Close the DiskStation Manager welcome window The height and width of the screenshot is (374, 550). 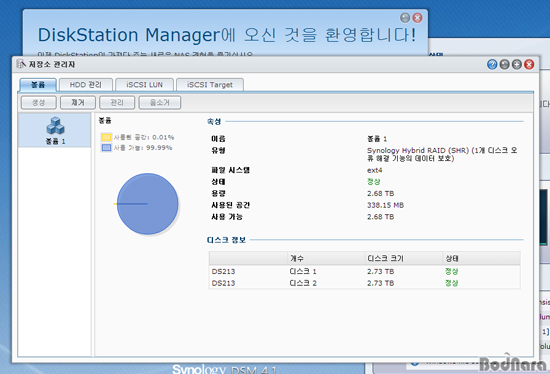pyautogui.click(x=417, y=18)
